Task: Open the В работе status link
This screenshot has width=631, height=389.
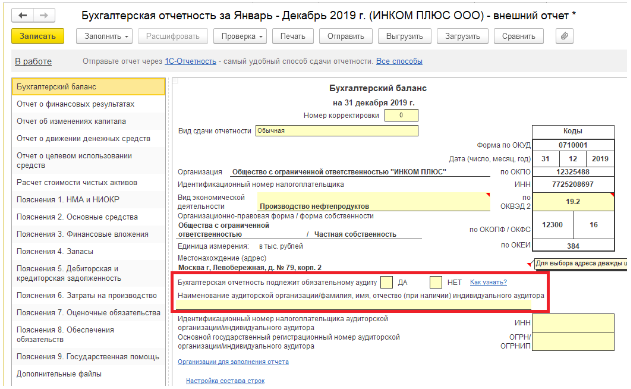Action: point(33,61)
